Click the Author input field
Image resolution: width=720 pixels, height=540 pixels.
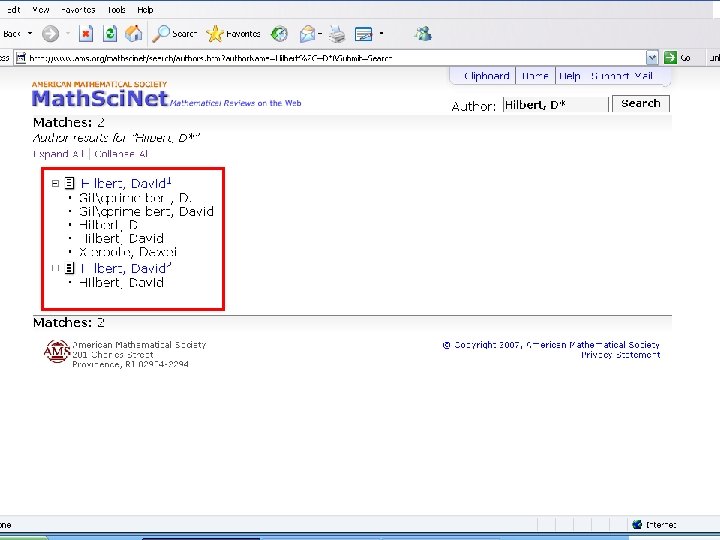[x=556, y=105]
